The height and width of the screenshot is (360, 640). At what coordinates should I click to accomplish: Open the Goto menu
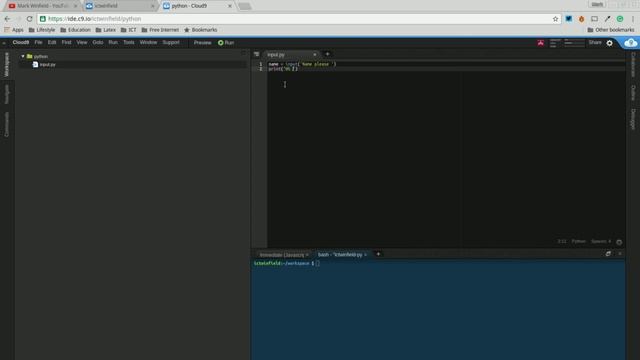click(98, 42)
